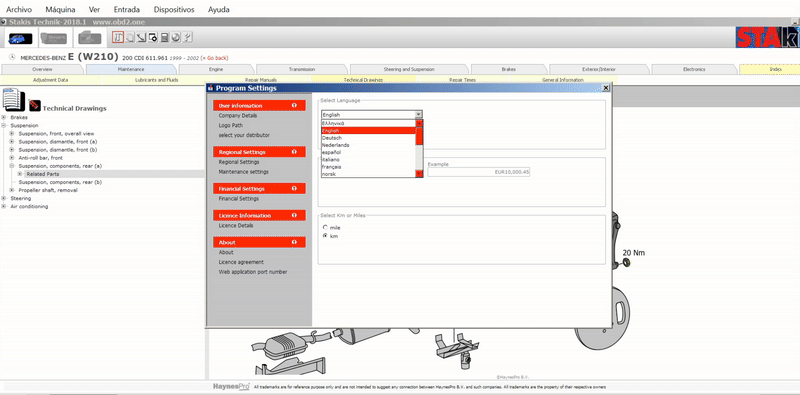
Task: Select the km radio button
Action: 326,236
